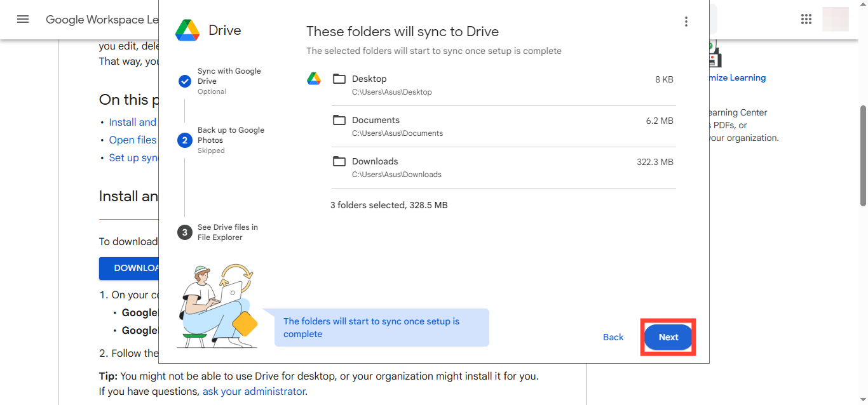Viewport: 868px width, 405px height.
Task: Click the Next button
Action: tap(668, 337)
